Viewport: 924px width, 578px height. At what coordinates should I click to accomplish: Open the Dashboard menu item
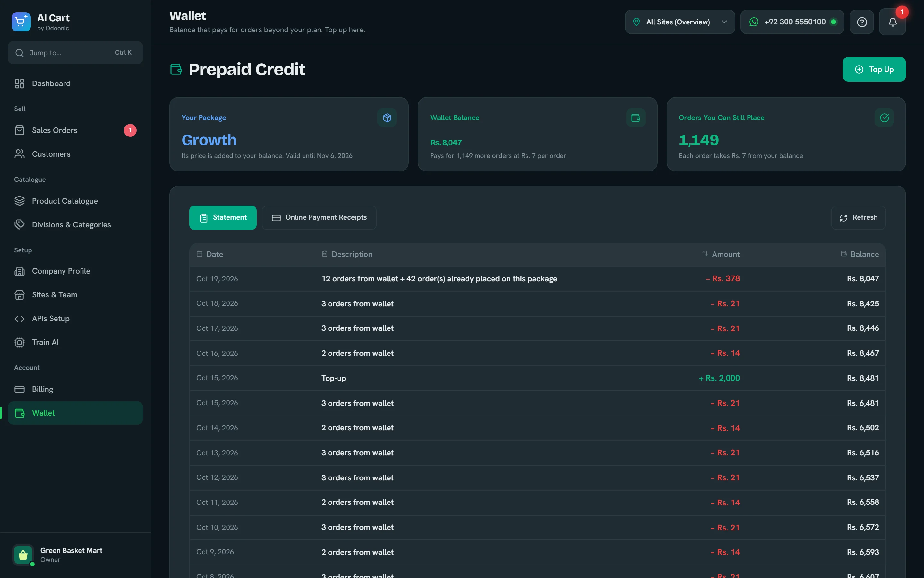[x=75, y=84]
